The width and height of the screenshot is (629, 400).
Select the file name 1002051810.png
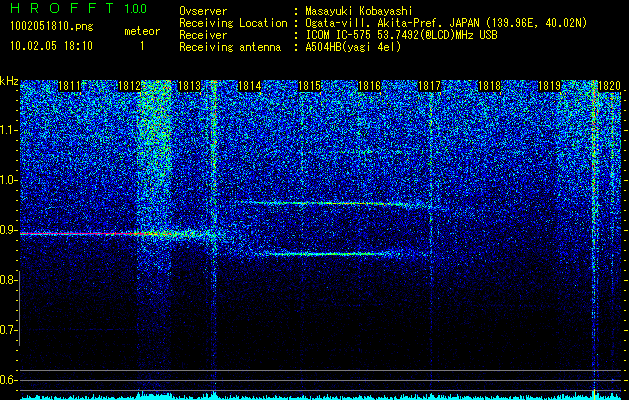52,27
